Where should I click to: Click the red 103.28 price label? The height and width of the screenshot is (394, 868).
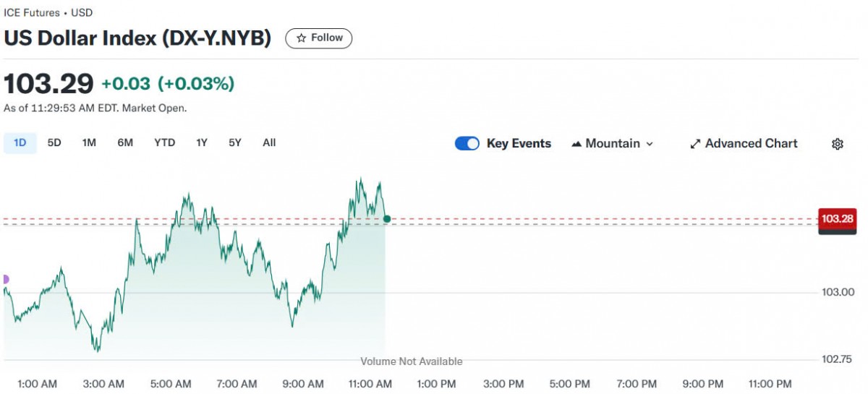pos(837,218)
